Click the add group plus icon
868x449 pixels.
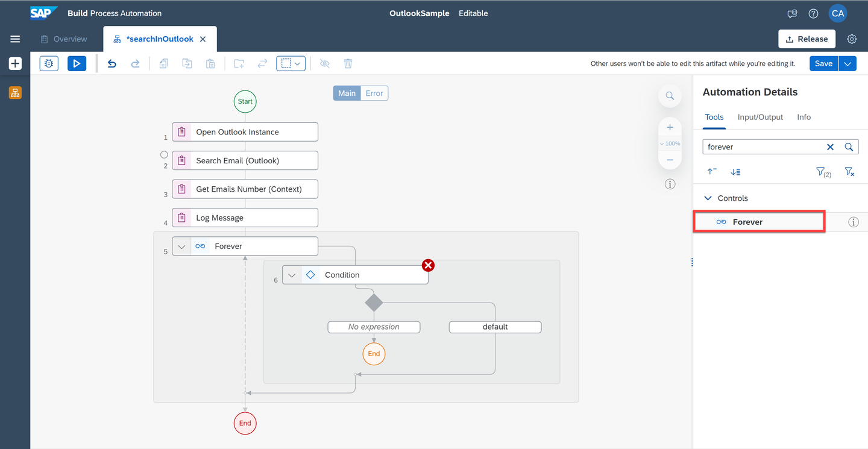(239, 63)
